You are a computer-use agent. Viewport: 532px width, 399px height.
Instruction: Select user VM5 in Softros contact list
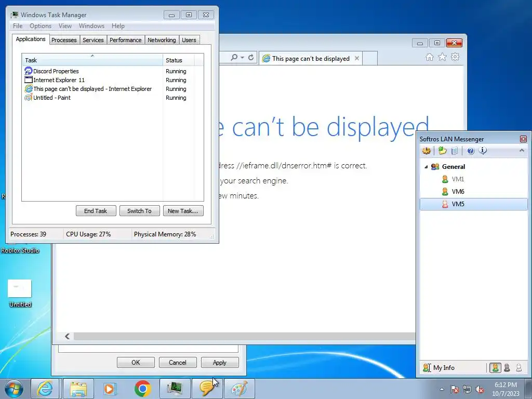[474, 204]
